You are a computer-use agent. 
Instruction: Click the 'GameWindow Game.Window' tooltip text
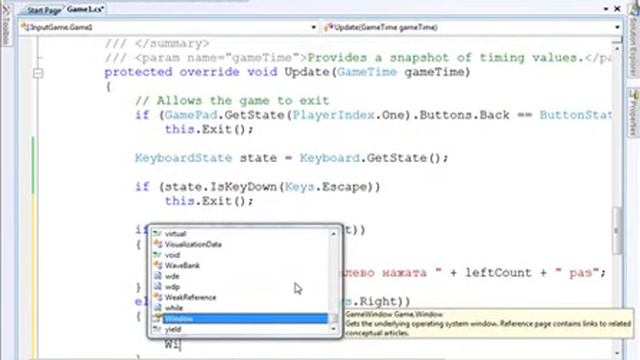pos(394,314)
